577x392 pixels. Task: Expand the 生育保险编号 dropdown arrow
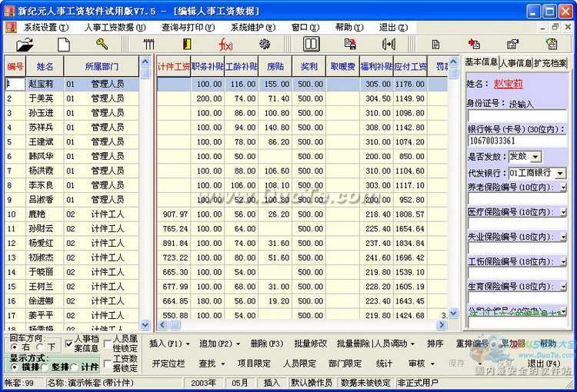point(563,287)
